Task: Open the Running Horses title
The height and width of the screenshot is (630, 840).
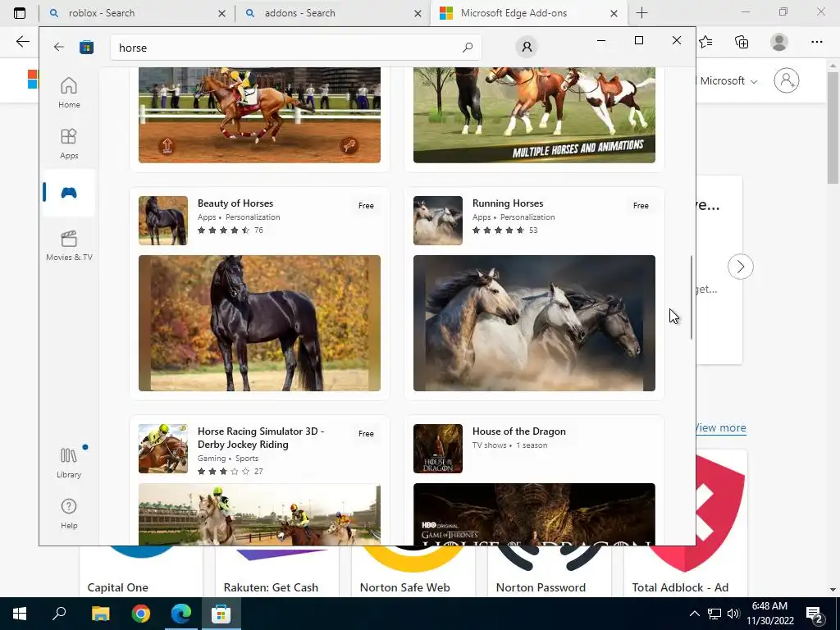Action: coord(508,203)
